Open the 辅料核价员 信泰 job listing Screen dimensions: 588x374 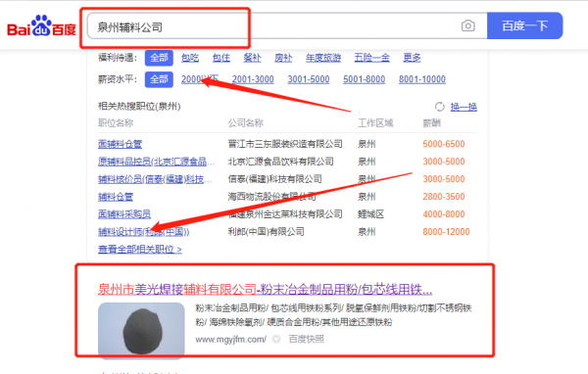click(x=155, y=179)
